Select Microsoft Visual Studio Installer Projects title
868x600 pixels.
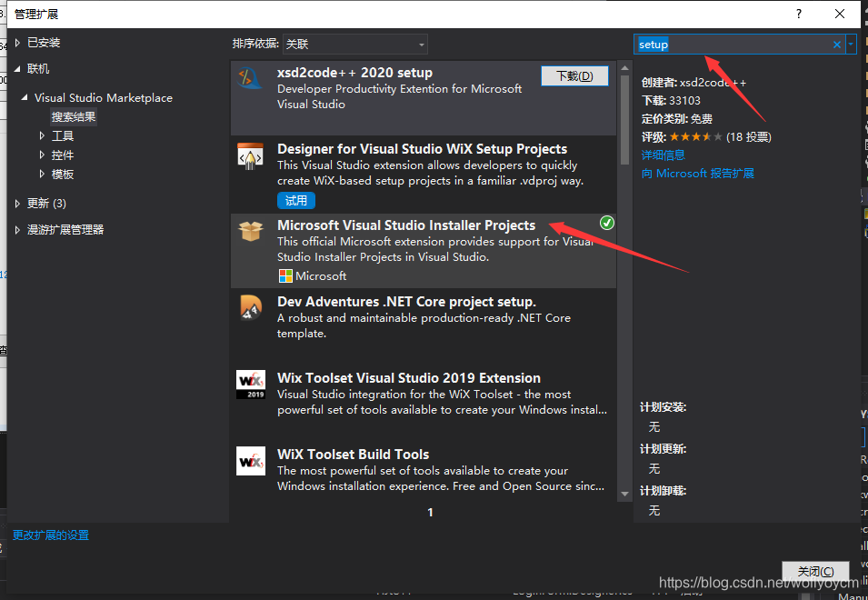tap(406, 225)
